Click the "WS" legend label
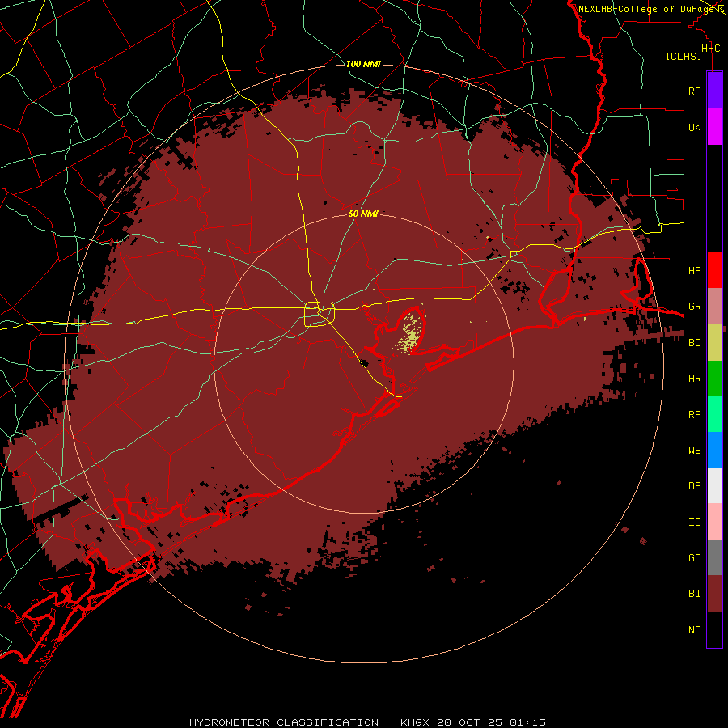This screenshot has height=728, width=728. [694, 450]
